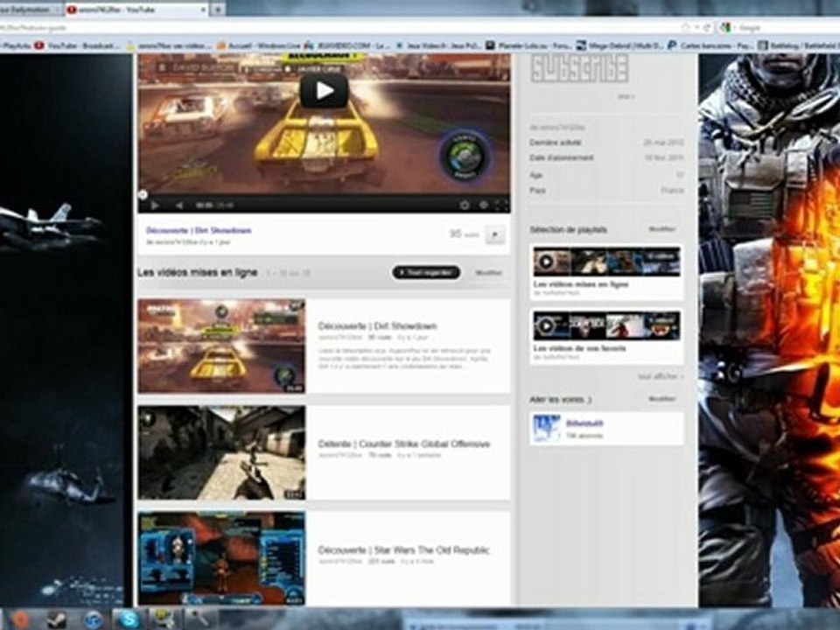Click the browser address bar

(x=338, y=27)
